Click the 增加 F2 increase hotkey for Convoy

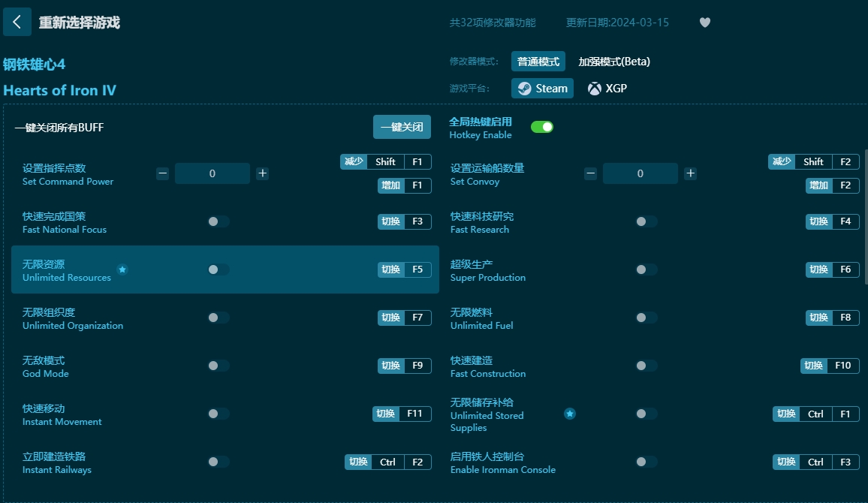[832, 185]
